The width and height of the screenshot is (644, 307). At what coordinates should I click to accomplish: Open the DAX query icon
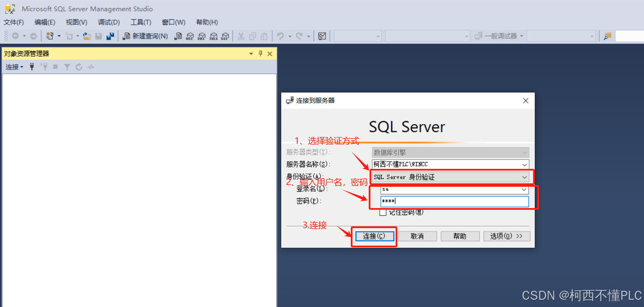coord(225,36)
